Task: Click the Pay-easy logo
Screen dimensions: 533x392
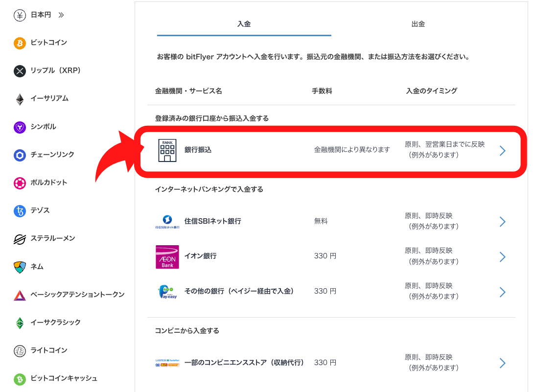Action: click(x=167, y=292)
